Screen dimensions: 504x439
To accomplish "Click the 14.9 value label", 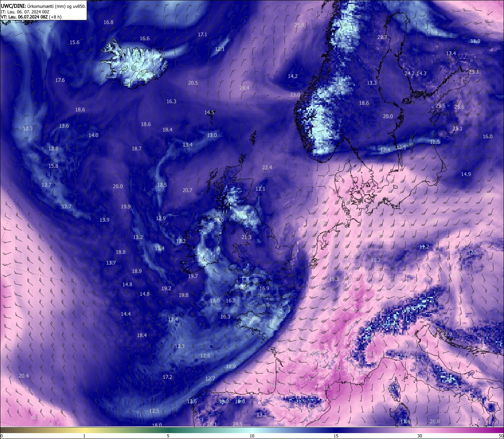I will tap(466, 174).
